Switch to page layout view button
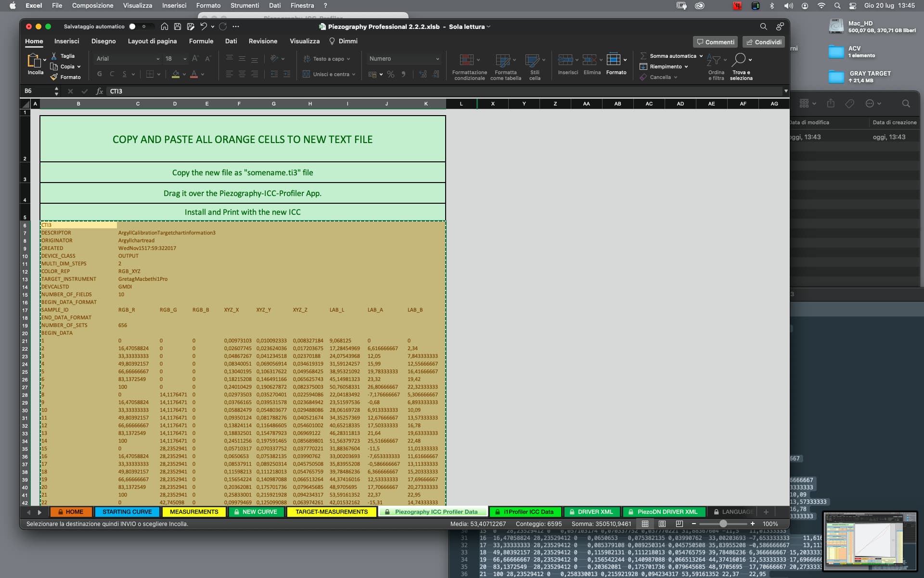This screenshot has width=924, height=578. [x=662, y=524]
